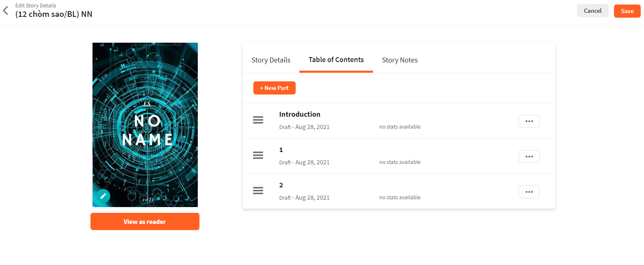Click the NO NAME story cover

(x=145, y=125)
